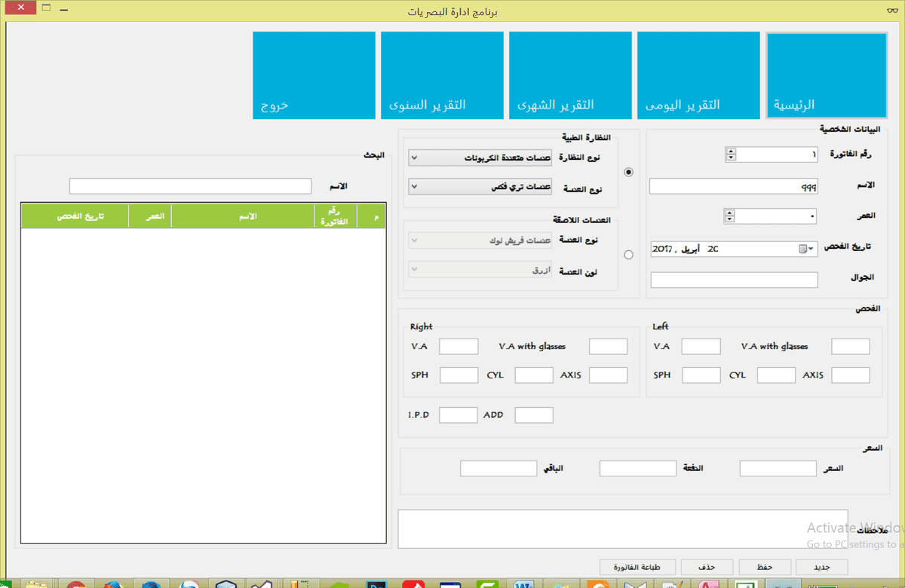905x588 pixels.
Task: Open the التقرير الشهرى tile
Action: click(570, 75)
